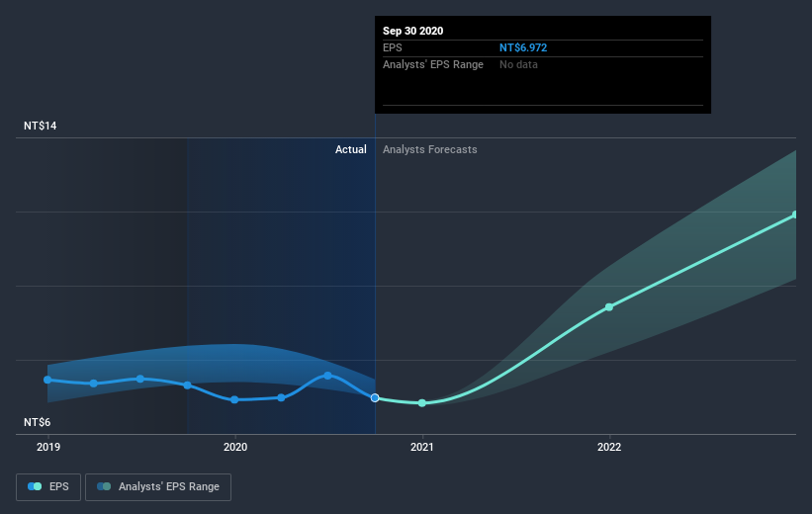
Task: Select the late-2019 EPS data point
Action: coord(188,385)
